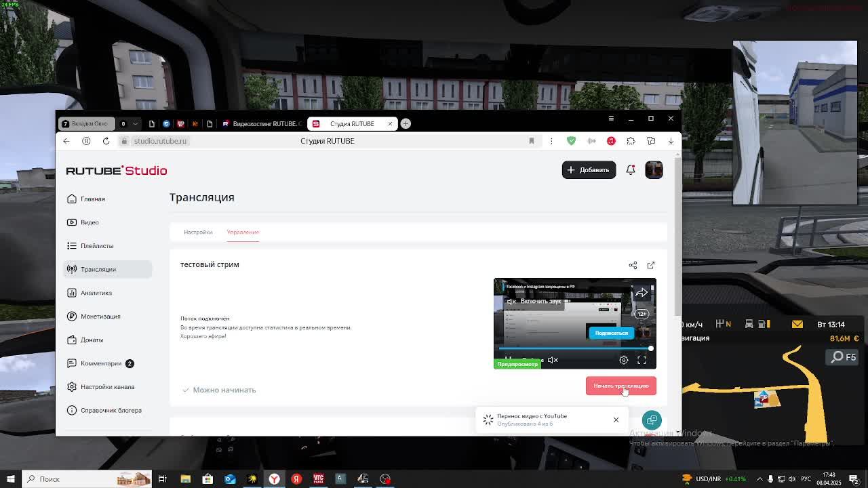The height and width of the screenshot is (488, 868).
Task: Click the player progress bar
Action: pyautogui.click(x=575, y=348)
